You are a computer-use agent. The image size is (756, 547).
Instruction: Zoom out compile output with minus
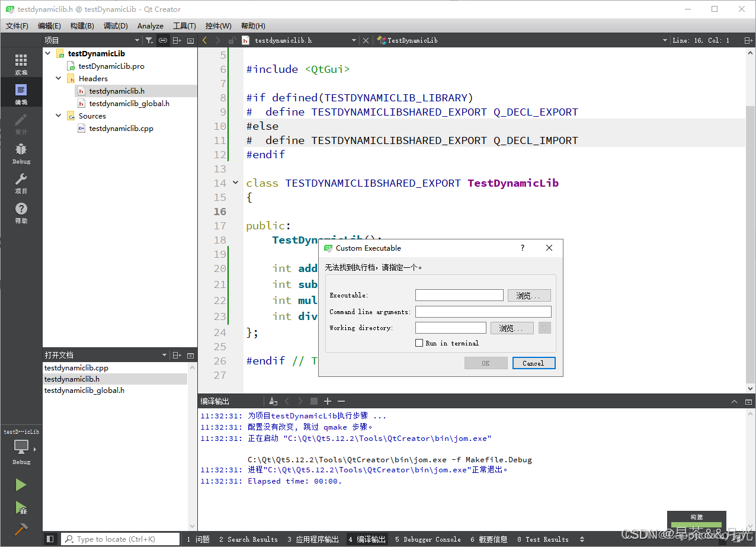click(341, 401)
